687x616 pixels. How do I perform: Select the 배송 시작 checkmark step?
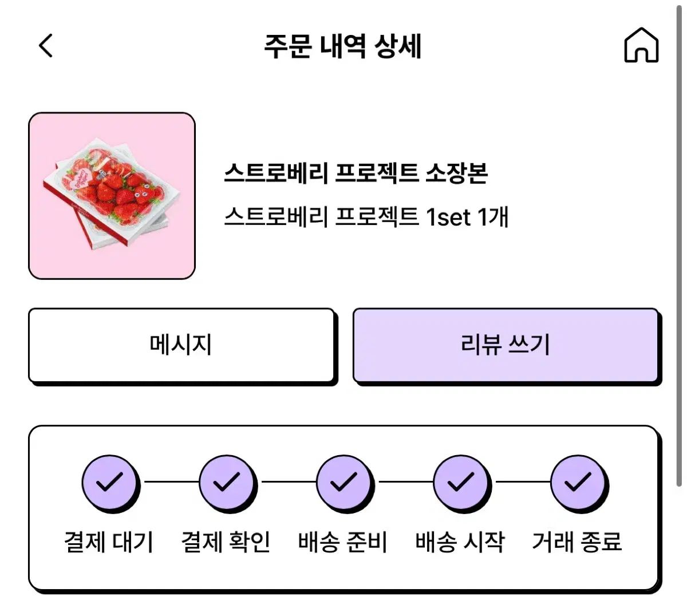click(x=461, y=483)
